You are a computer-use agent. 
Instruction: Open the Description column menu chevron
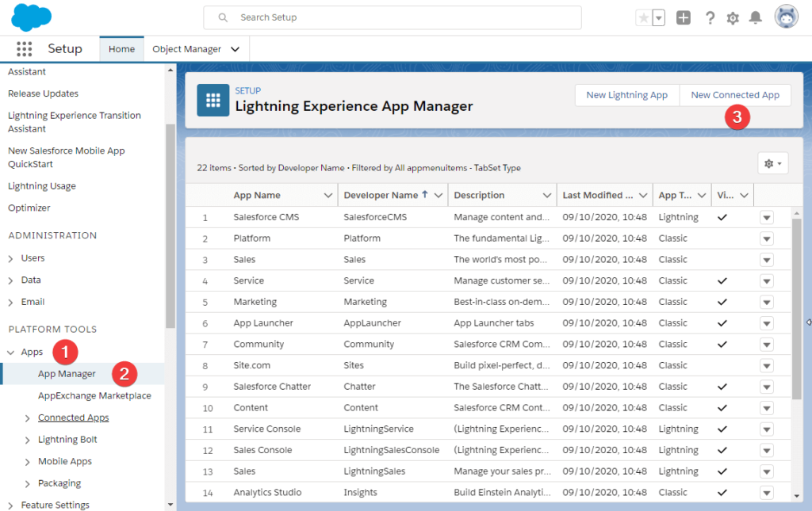click(x=546, y=195)
